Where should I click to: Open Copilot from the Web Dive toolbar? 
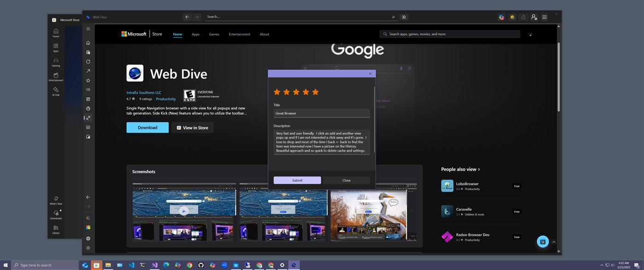(501, 17)
